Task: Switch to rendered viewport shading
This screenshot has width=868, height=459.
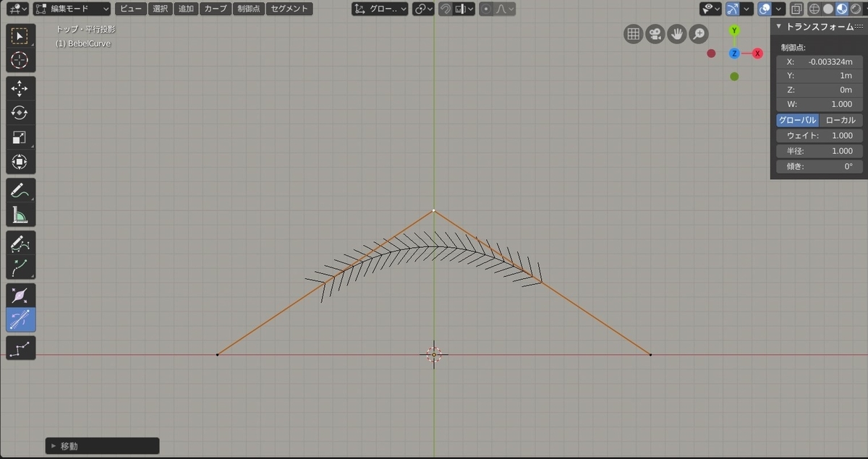Action: pyautogui.click(x=855, y=9)
